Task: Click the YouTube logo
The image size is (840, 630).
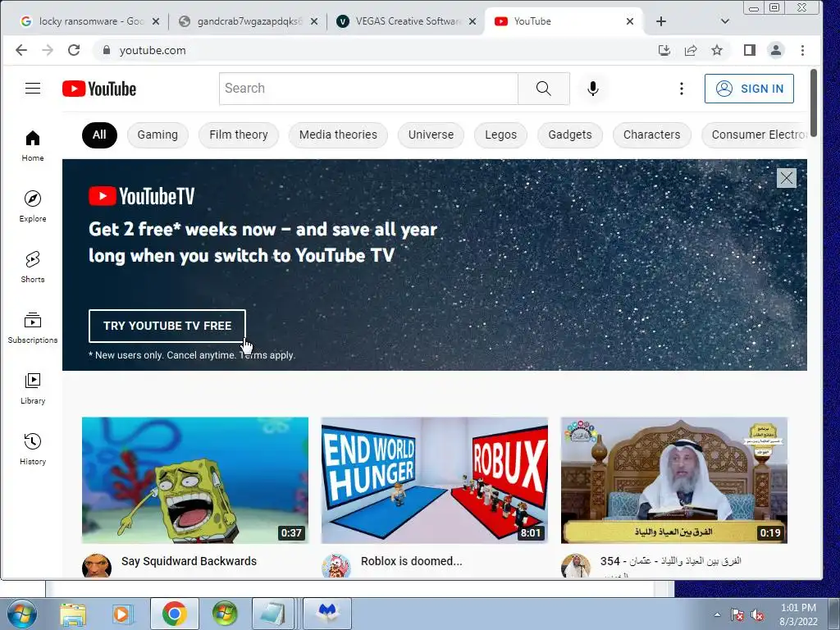Action: point(99,89)
